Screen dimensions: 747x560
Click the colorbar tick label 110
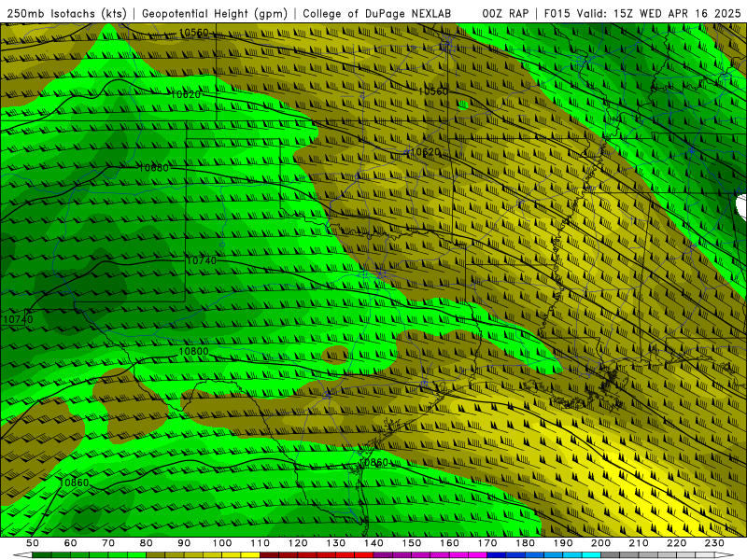coord(260,543)
